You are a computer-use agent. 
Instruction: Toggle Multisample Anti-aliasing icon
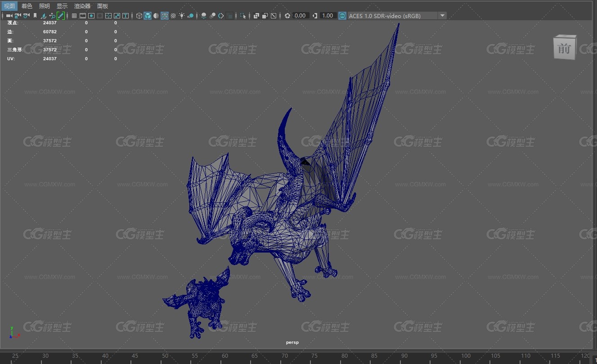point(221,16)
